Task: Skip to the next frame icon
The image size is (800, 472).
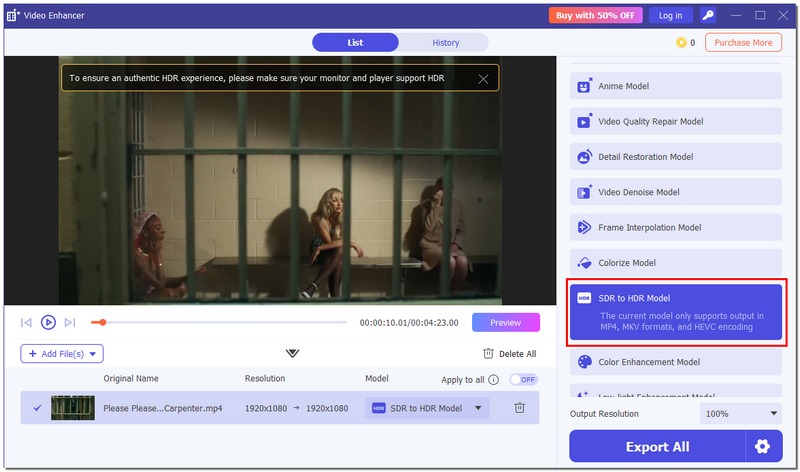Action: pyautogui.click(x=69, y=322)
